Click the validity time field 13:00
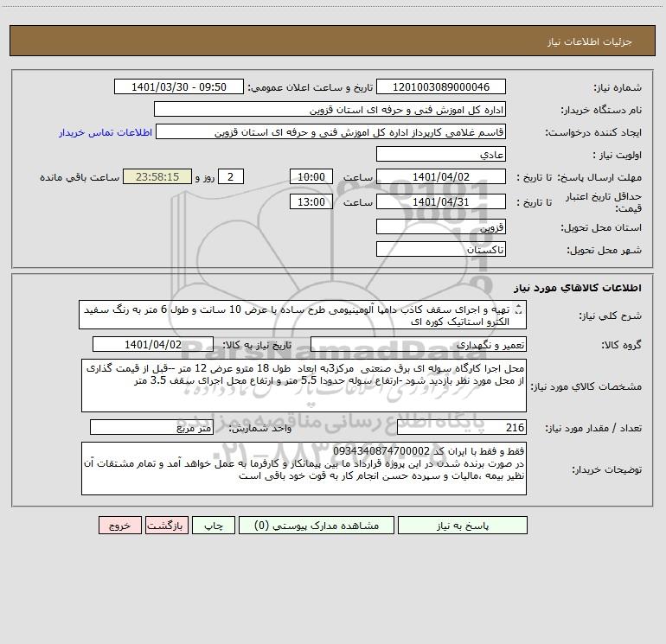Viewport: 666px width, 644px height. pos(311,201)
